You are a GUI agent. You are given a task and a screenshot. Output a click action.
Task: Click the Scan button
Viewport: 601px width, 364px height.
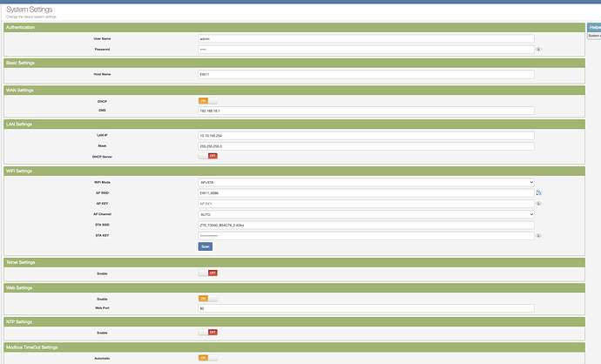[x=205, y=246]
